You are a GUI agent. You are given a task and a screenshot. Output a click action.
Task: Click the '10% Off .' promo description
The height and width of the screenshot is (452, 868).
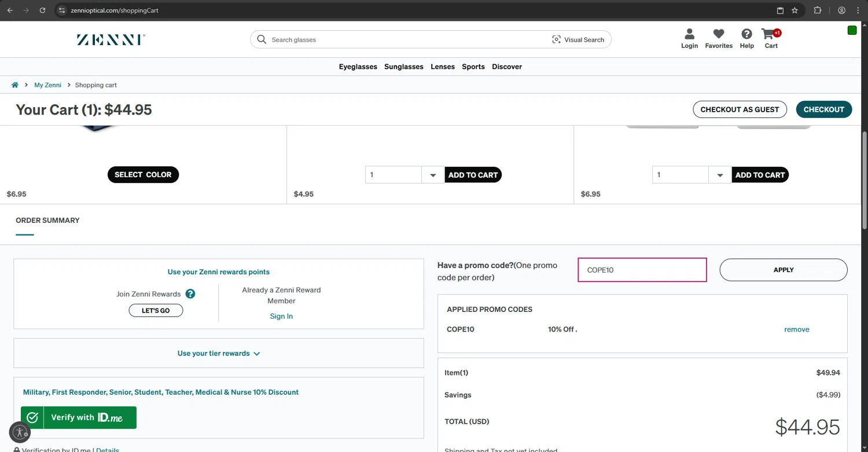tap(562, 329)
